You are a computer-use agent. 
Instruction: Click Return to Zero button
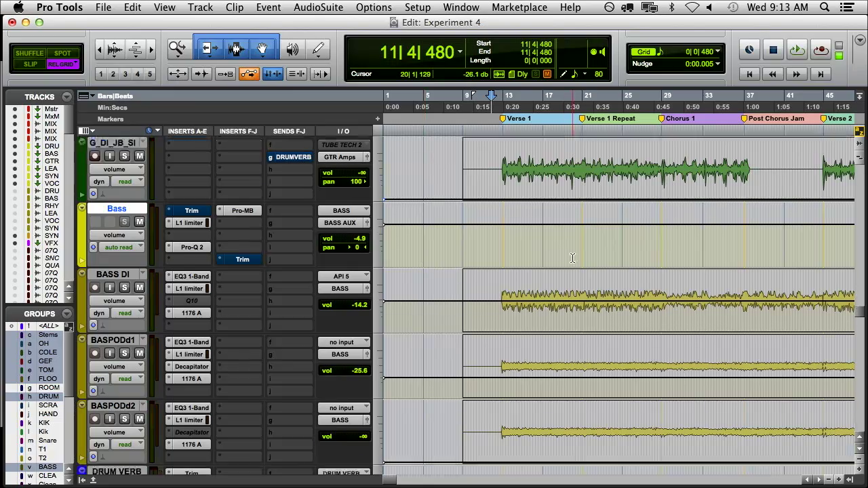pos(749,74)
